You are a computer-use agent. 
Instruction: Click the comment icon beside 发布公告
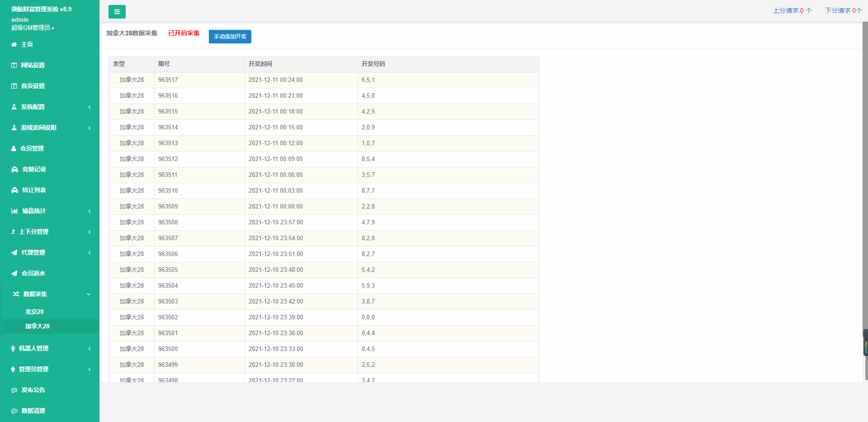[x=14, y=390]
